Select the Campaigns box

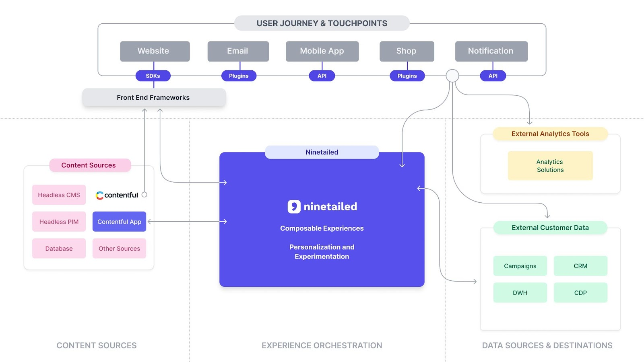tap(520, 266)
